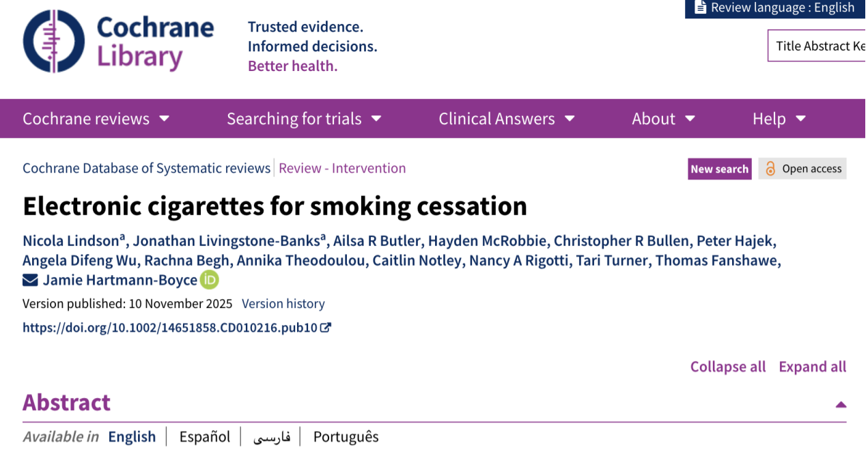Viewport: 868px width, 469px height.
Task: Open the Version history link
Action: 283,304
